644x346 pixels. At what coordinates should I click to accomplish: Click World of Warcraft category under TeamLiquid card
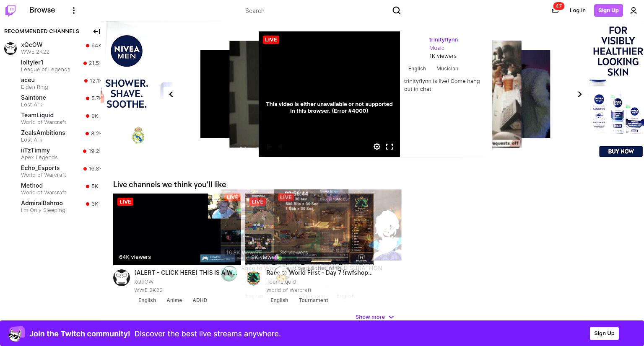pyautogui.click(x=289, y=290)
